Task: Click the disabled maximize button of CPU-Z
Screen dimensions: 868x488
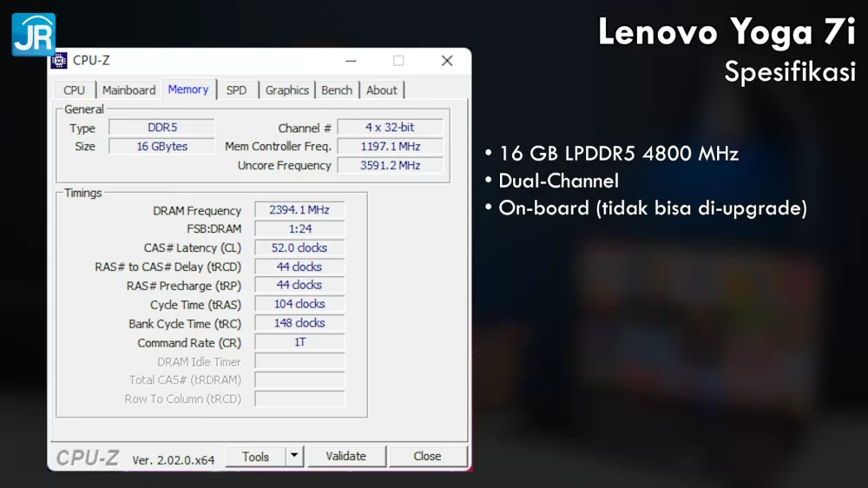Action: coord(398,61)
